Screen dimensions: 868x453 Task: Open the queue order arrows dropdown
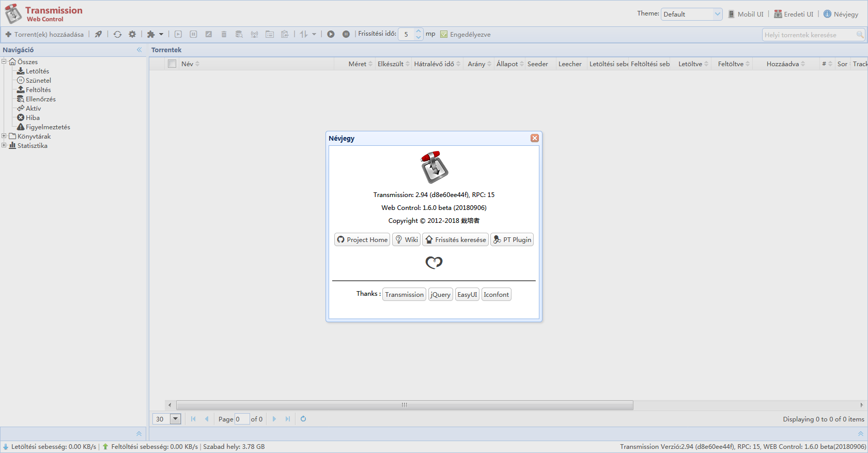pos(308,34)
